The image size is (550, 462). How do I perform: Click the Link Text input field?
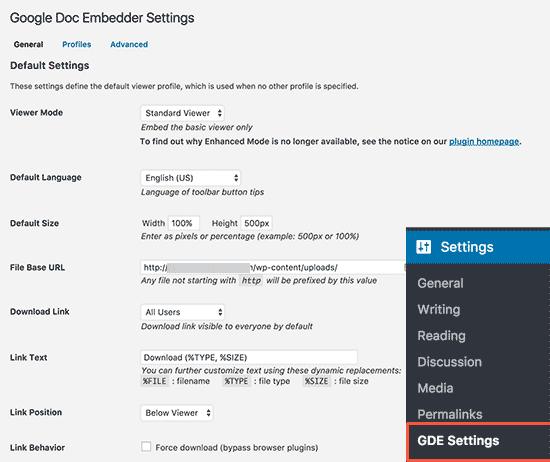pyautogui.click(x=249, y=357)
